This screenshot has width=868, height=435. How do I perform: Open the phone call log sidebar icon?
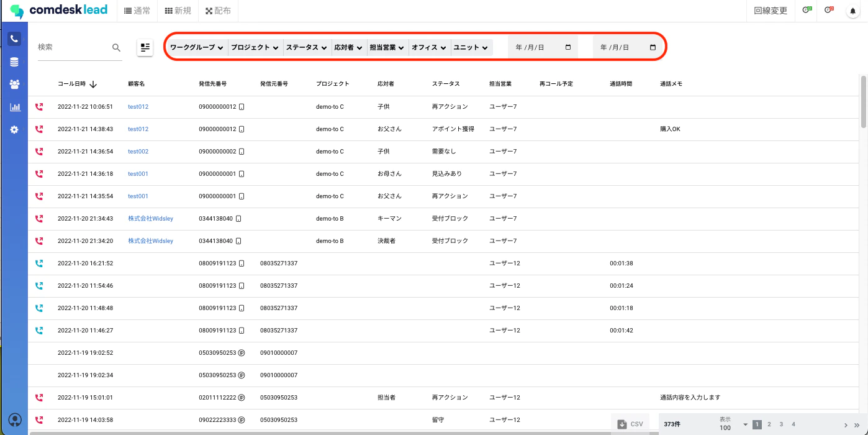14,39
